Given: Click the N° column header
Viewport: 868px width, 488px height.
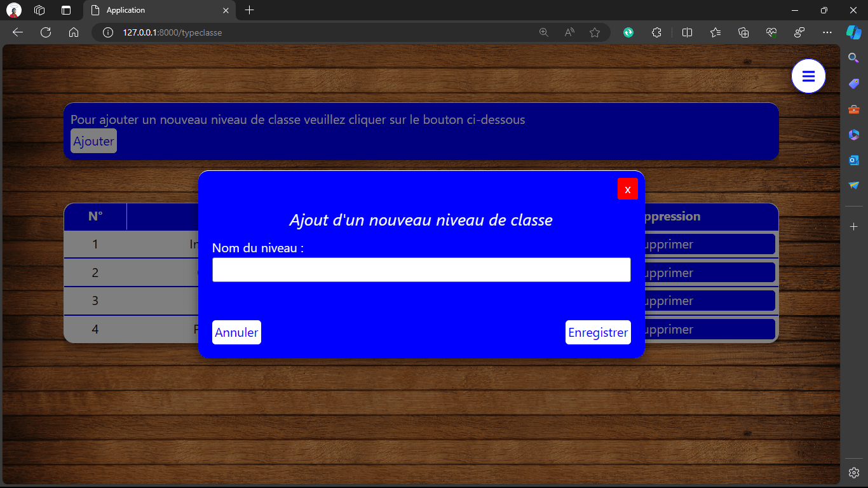Looking at the screenshot, I should (95, 217).
